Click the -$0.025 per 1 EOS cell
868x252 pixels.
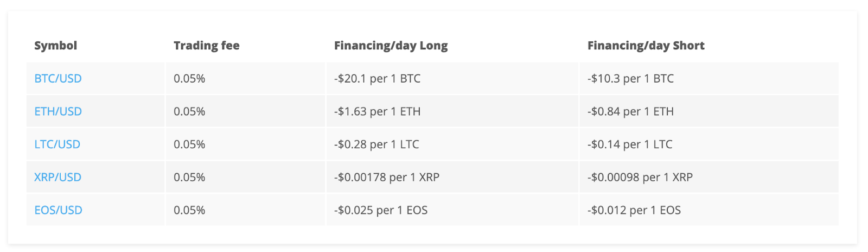tap(381, 210)
